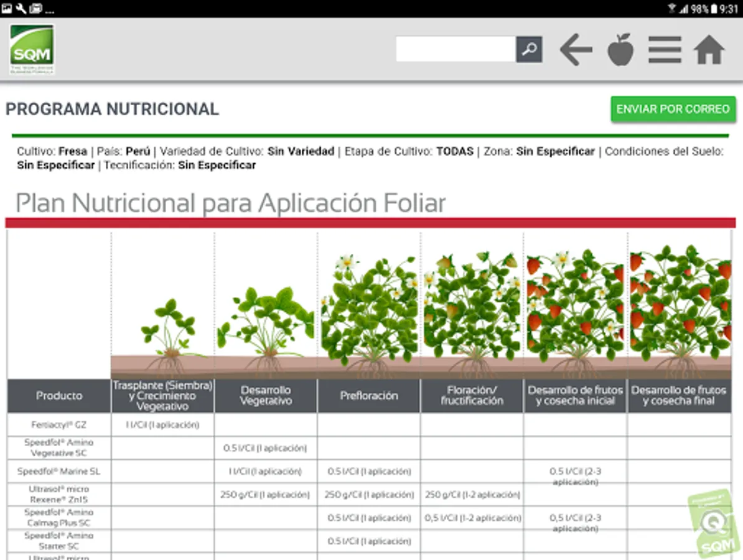
Task: Open the picture notification icon in status bar
Action: [7, 8]
